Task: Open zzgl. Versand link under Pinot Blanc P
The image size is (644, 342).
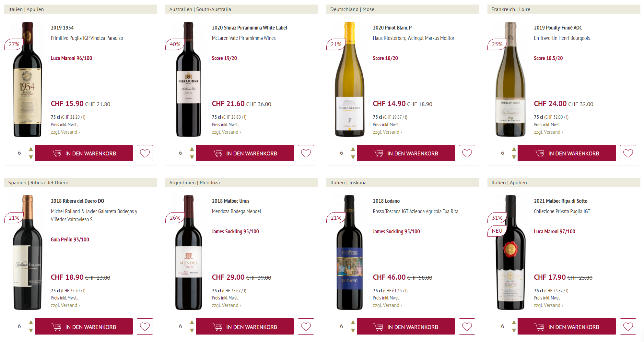Action: [x=387, y=132]
